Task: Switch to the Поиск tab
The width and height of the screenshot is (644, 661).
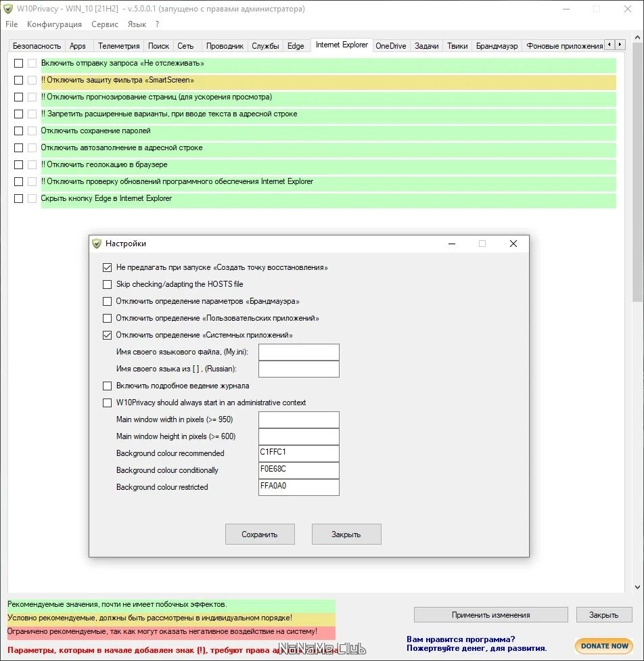Action: click(158, 46)
